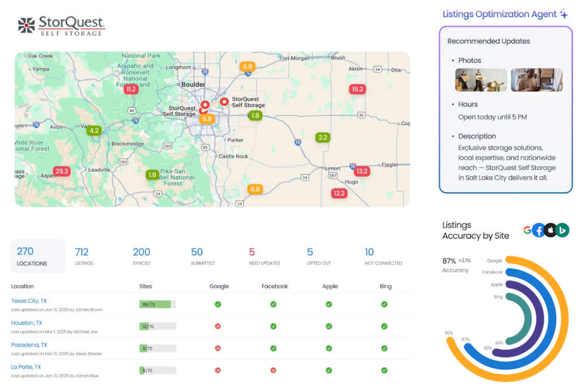Click the sparkle icon next to Listings Optimization Agent
The image size is (580, 392).
562,13
